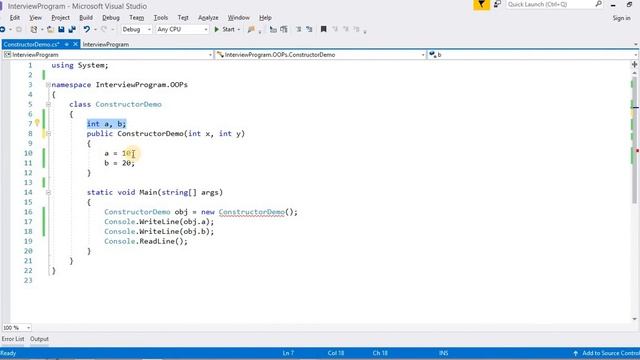
Task: Click 'Console.ReadLine();' on line 19
Action: [x=146, y=242]
